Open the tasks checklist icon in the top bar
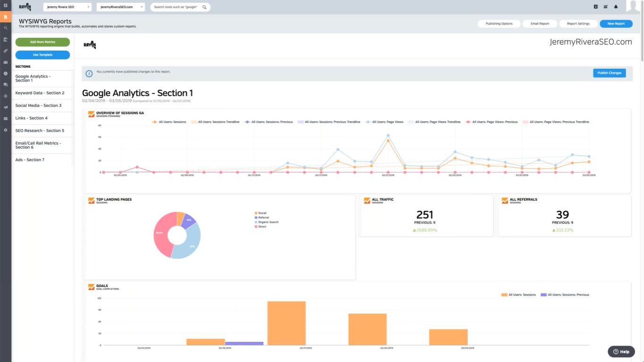Image resolution: width=644 pixels, height=362 pixels. click(606, 7)
